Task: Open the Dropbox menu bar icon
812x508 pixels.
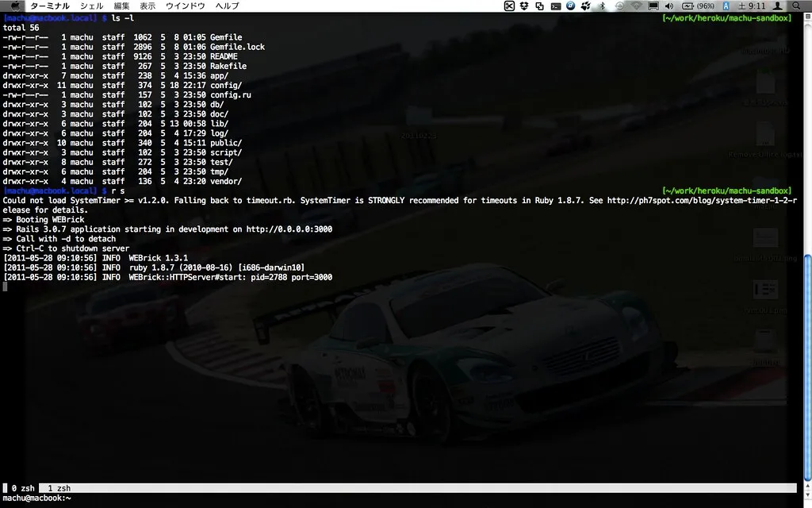Action: pyautogui.click(x=524, y=6)
